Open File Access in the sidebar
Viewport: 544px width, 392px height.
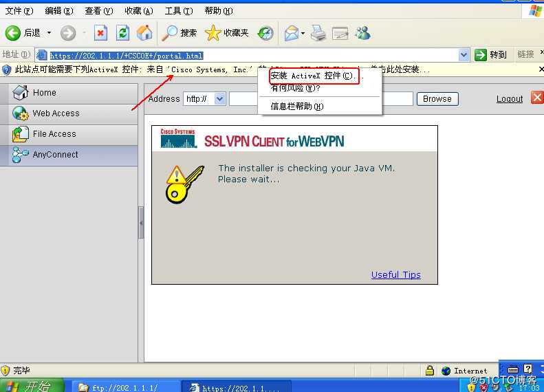pyautogui.click(x=69, y=134)
